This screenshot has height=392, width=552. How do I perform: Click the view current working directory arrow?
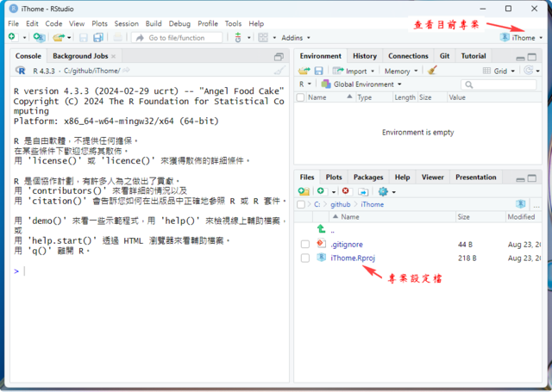point(126,71)
